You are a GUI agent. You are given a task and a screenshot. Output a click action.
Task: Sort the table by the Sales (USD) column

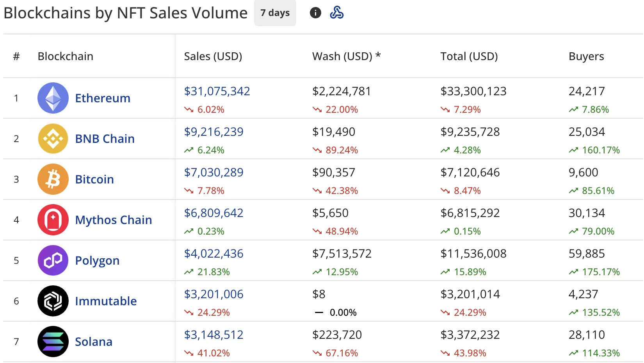213,56
